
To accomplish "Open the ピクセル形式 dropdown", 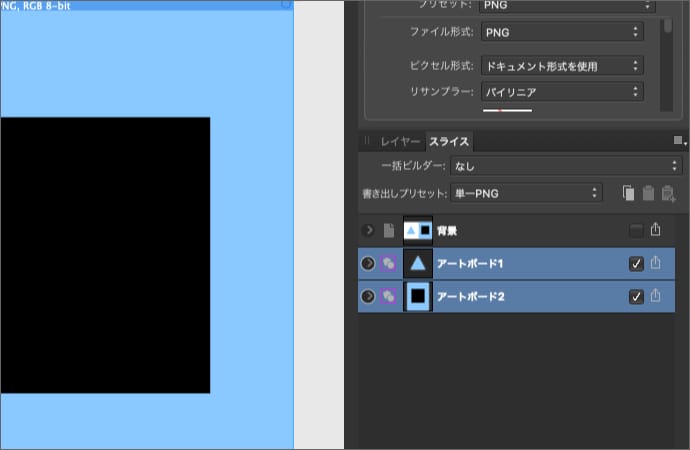I will (x=559, y=66).
